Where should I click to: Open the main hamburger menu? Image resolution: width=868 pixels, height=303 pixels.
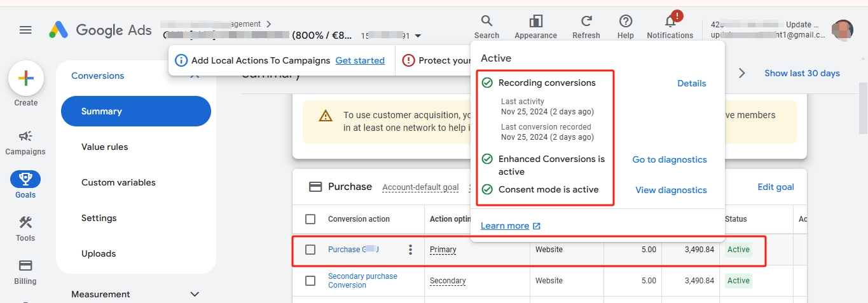[25, 30]
